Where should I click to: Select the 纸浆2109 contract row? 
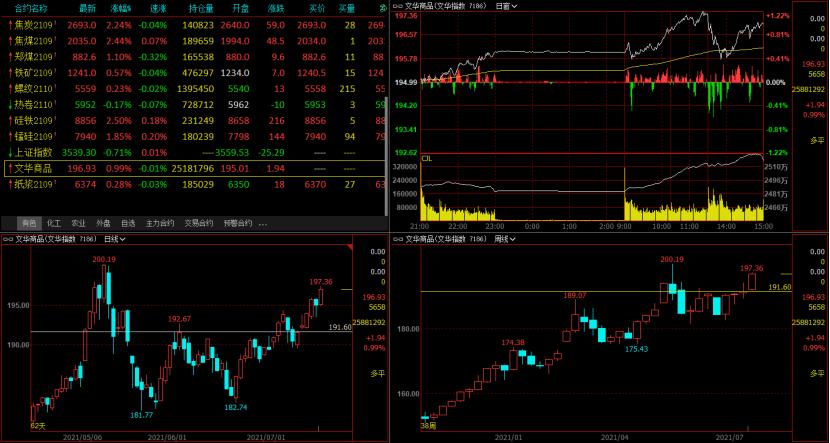click(x=194, y=184)
